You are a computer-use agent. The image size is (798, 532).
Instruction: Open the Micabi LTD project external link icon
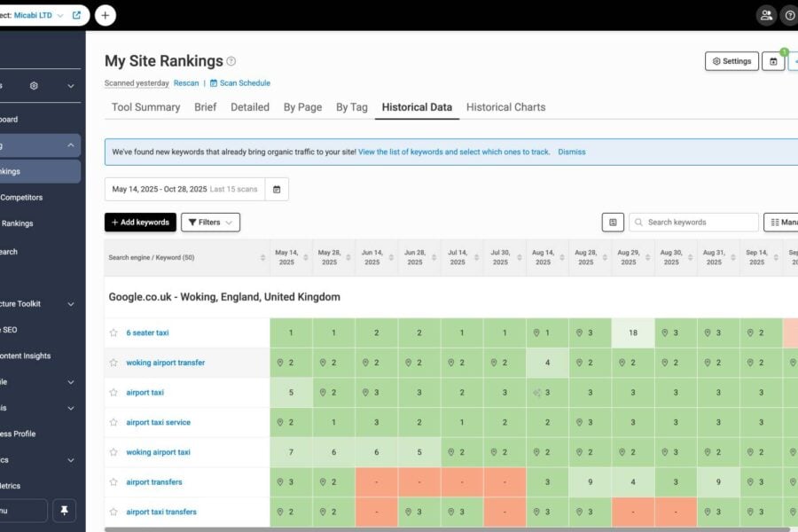[x=76, y=15]
